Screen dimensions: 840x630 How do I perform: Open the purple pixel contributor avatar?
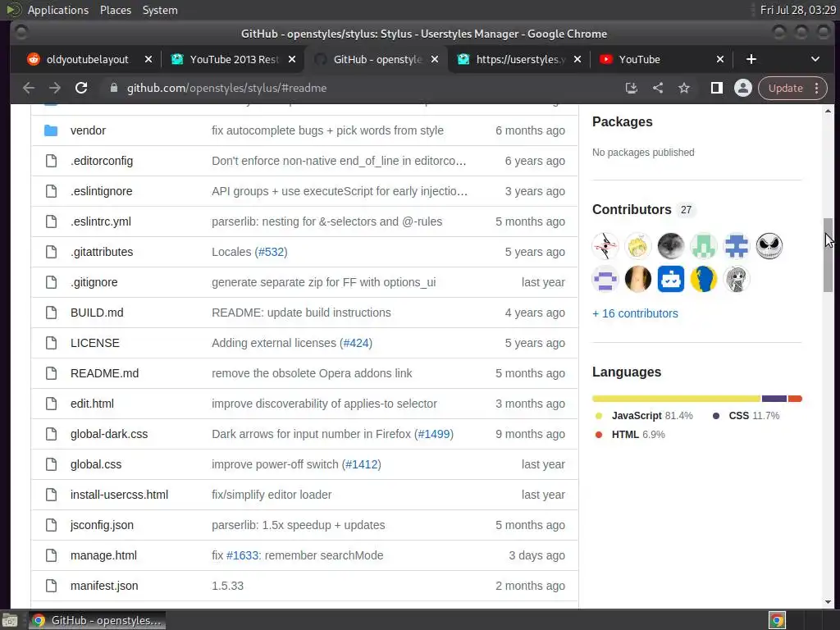pyautogui.click(x=605, y=279)
